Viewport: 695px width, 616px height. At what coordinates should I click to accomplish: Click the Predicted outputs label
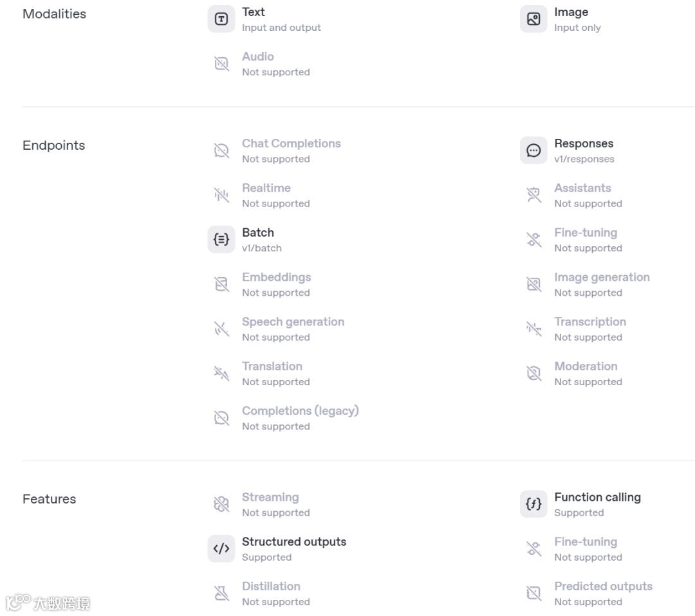tap(603, 586)
